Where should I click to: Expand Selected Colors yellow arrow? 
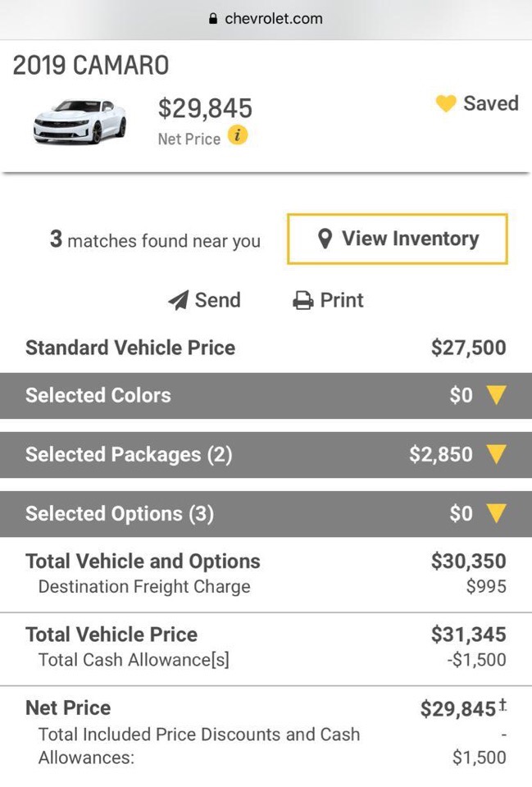point(497,395)
